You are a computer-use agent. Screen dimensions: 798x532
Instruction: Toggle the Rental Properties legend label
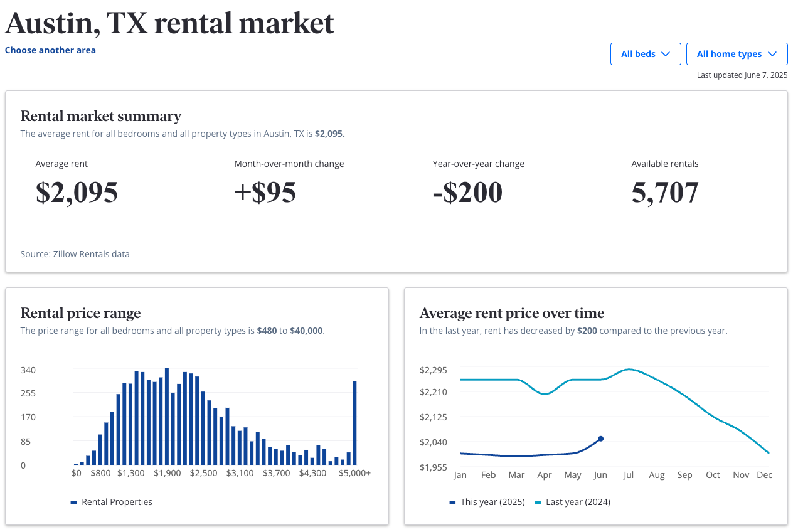click(x=117, y=502)
